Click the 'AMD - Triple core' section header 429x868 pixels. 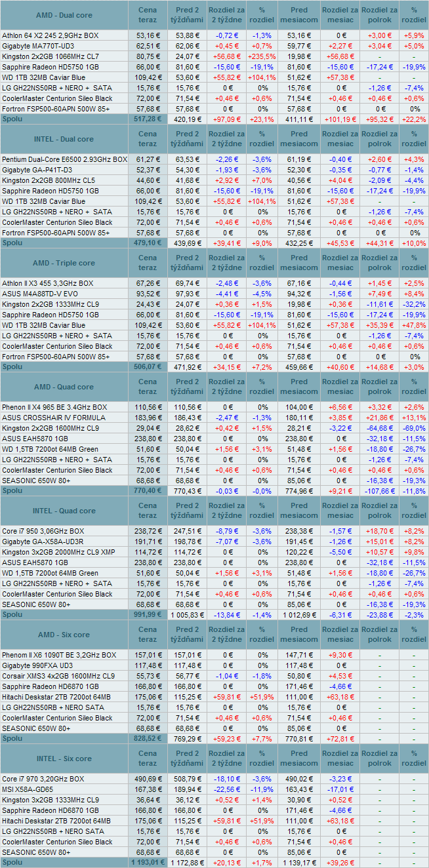64,263
